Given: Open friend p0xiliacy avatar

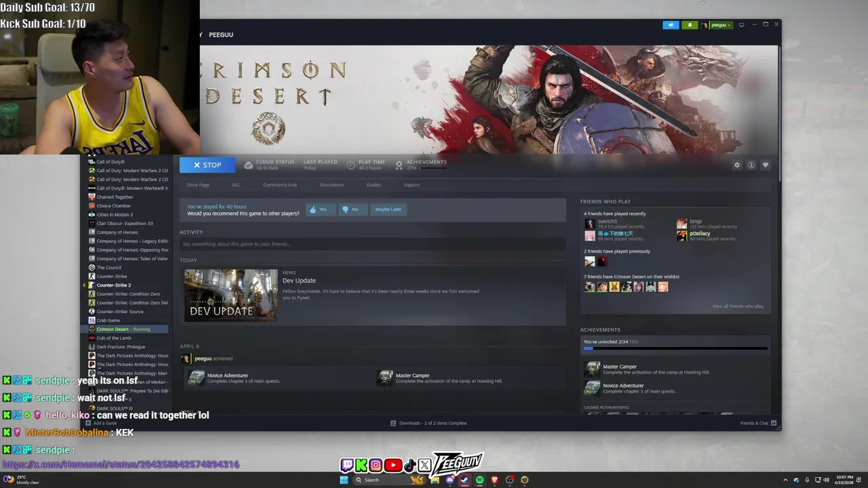Looking at the screenshot, I should pos(682,236).
